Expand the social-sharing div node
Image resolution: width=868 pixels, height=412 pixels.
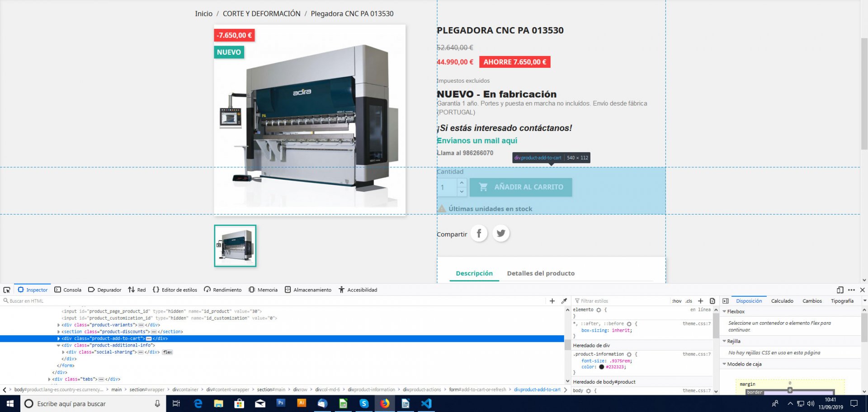click(63, 352)
